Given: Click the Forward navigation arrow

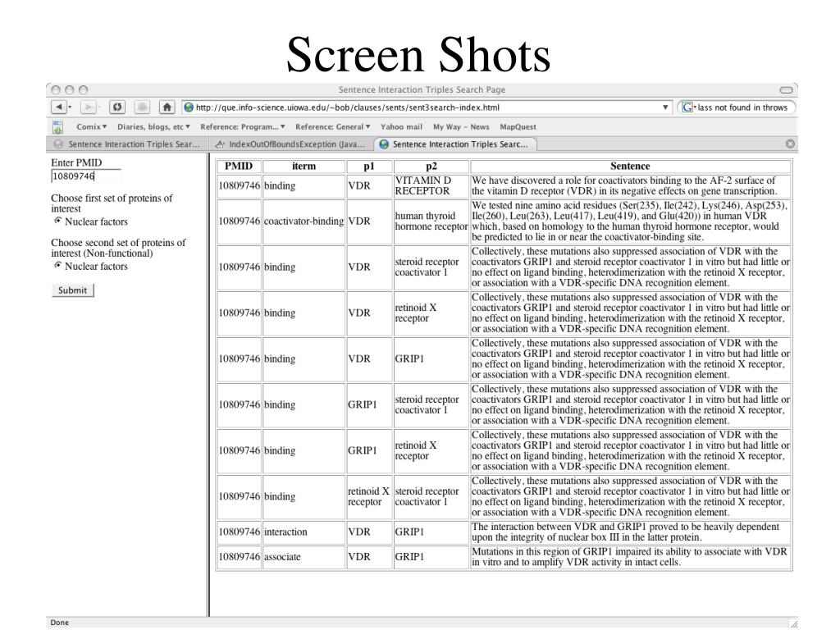Looking at the screenshot, I should click(88, 107).
